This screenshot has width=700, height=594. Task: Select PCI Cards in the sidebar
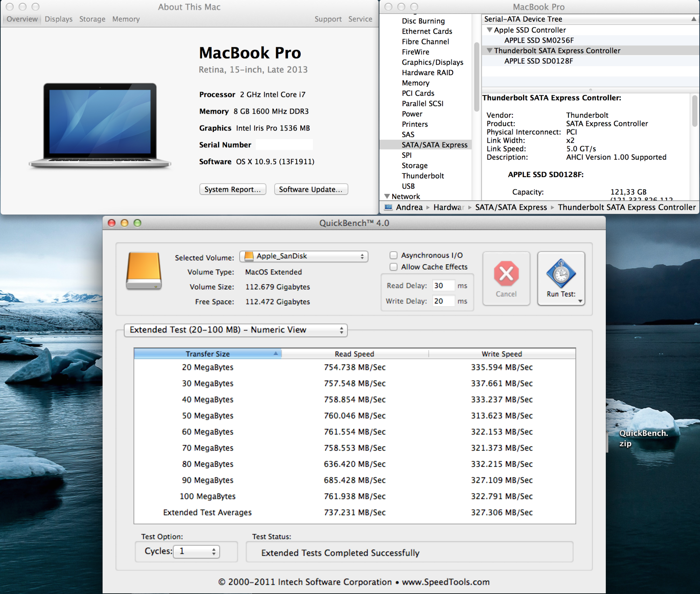418,93
